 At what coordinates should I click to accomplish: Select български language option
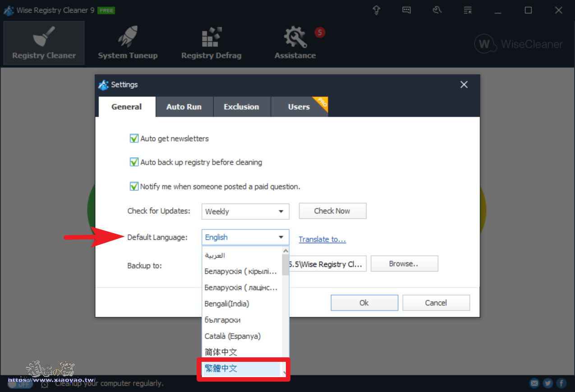(x=242, y=320)
